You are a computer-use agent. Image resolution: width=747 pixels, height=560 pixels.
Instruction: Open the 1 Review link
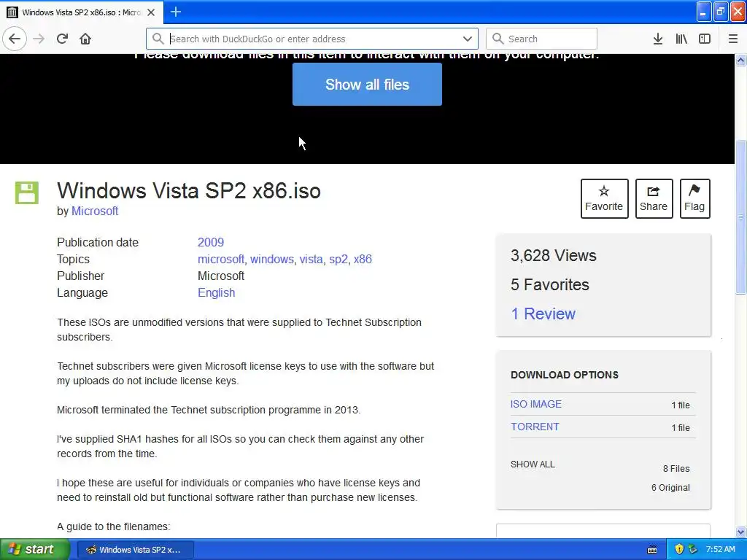543,314
